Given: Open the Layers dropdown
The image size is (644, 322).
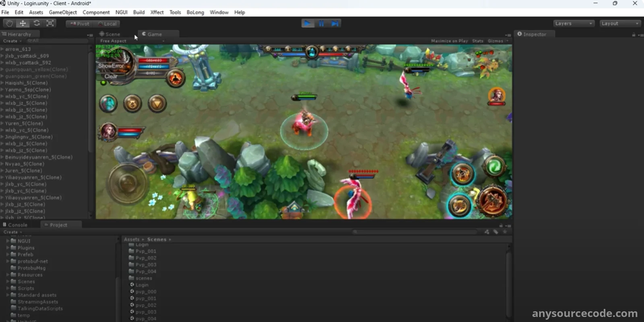Looking at the screenshot, I should [574, 23].
